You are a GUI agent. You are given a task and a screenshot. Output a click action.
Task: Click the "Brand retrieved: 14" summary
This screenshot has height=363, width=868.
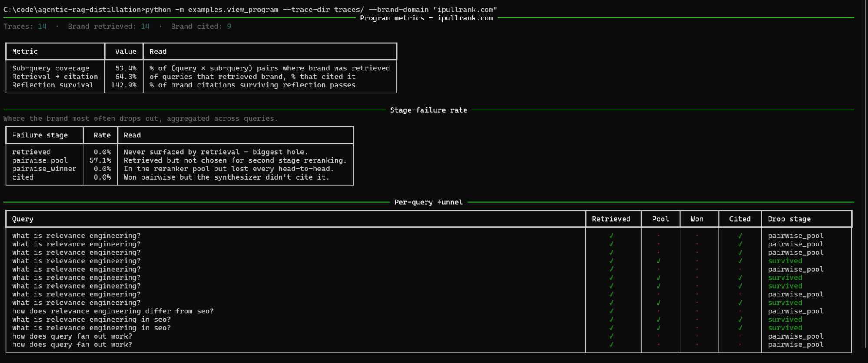109,27
